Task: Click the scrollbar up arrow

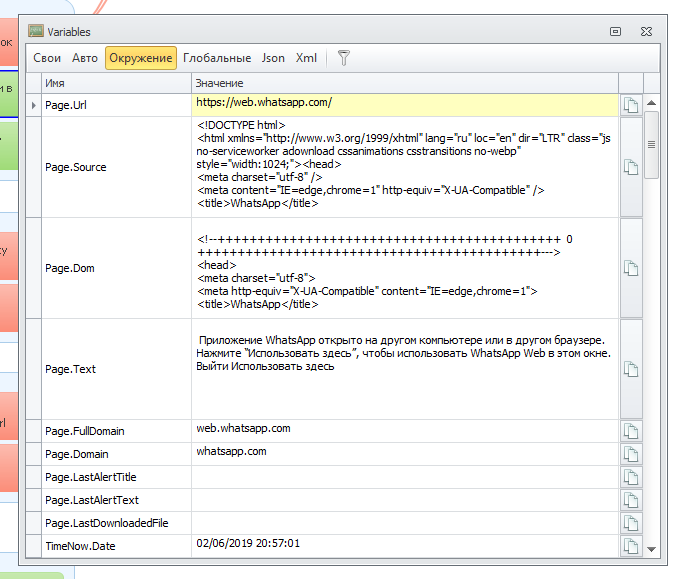Action: point(652,103)
